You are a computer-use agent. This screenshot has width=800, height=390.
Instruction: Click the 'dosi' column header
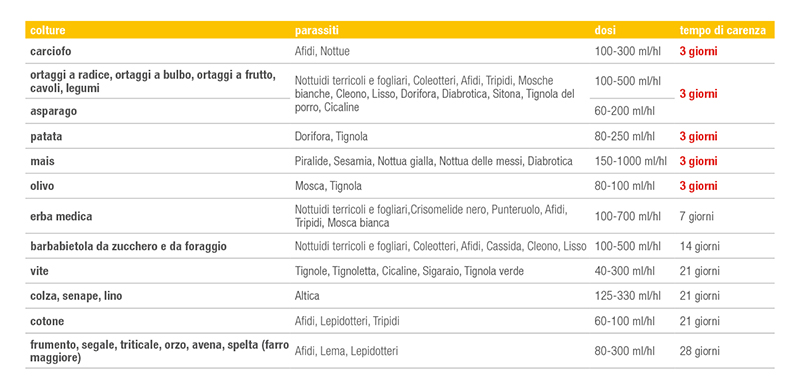(x=605, y=31)
